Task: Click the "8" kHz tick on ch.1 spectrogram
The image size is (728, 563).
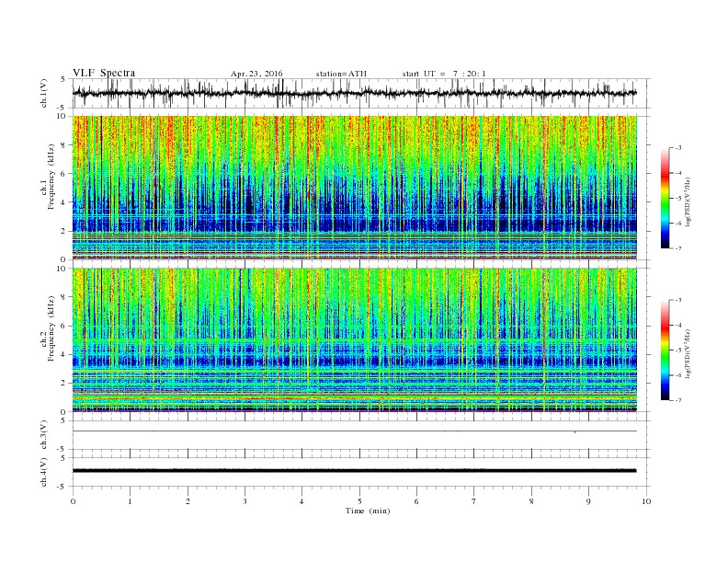Action: click(x=64, y=145)
